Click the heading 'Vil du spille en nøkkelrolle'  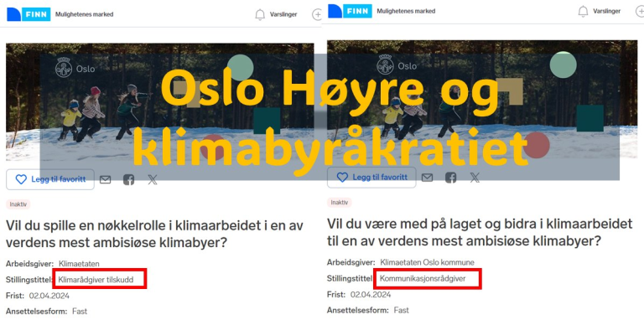(x=154, y=234)
